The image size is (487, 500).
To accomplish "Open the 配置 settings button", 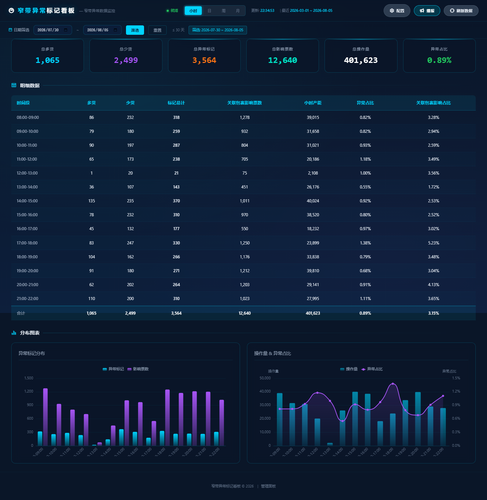I will pyautogui.click(x=397, y=11).
